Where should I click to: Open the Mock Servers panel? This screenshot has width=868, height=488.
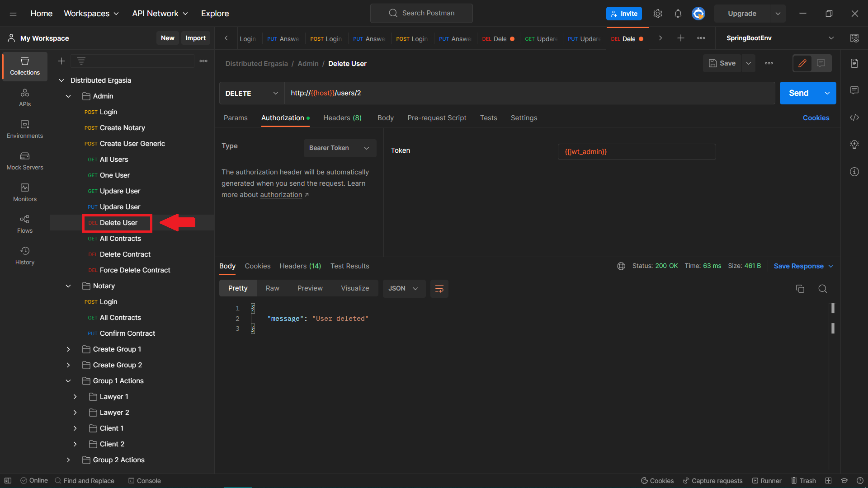(x=25, y=161)
